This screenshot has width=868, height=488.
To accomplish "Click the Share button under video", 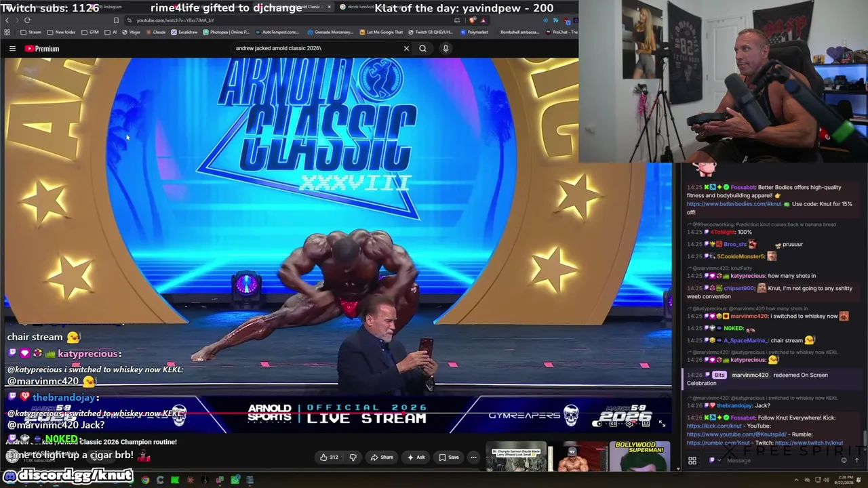I will pos(382,457).
